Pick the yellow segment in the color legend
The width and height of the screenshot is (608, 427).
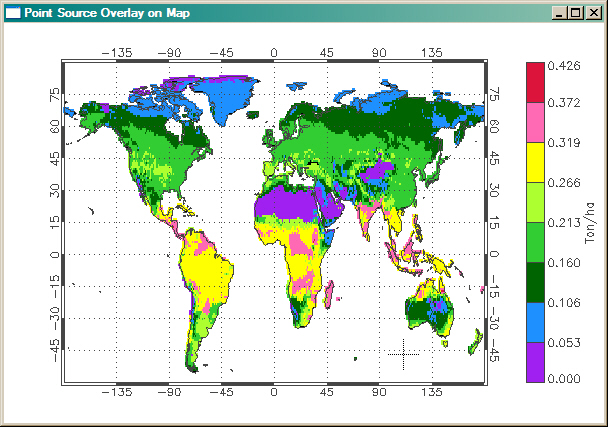536,162
